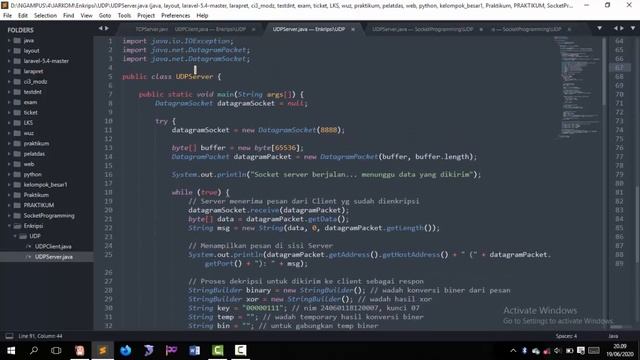Change indentation via Spaces: 4

click(566, 336)
